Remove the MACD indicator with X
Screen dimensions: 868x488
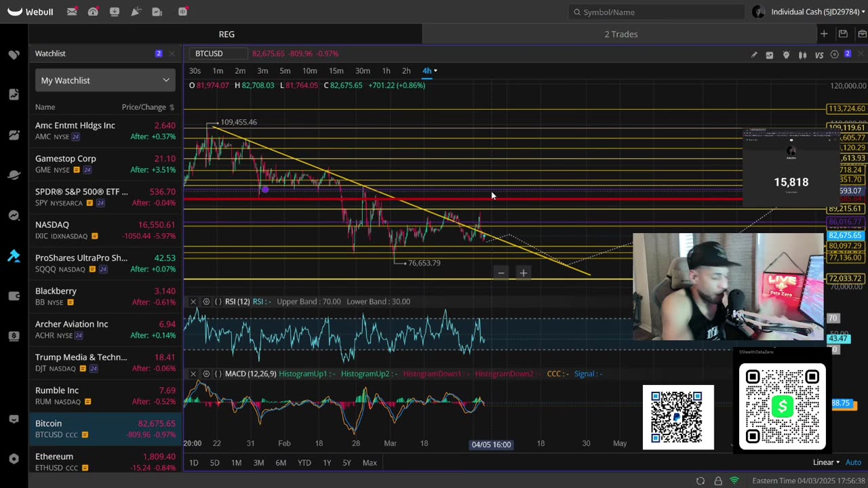click(193, 373)
